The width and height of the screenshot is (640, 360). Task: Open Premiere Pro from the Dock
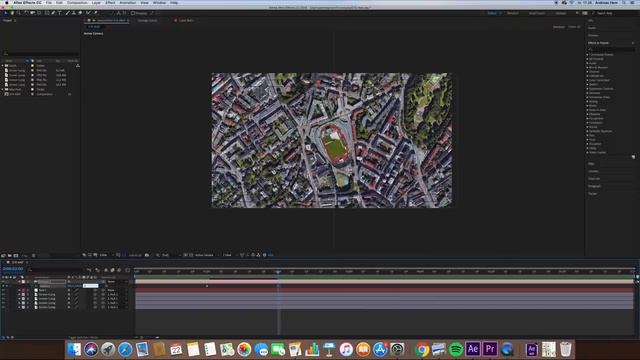coord(490,349)
